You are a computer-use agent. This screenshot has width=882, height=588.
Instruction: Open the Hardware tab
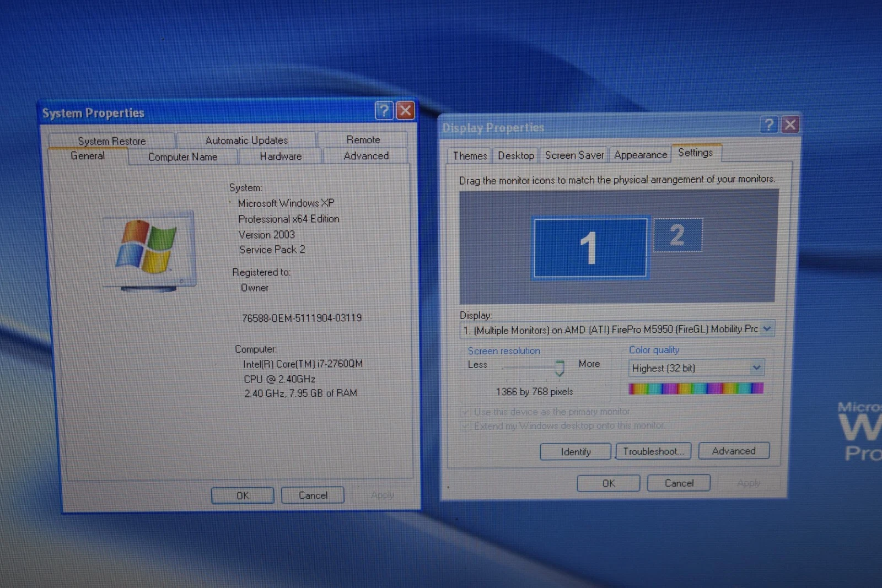click(x=281, y=157)
